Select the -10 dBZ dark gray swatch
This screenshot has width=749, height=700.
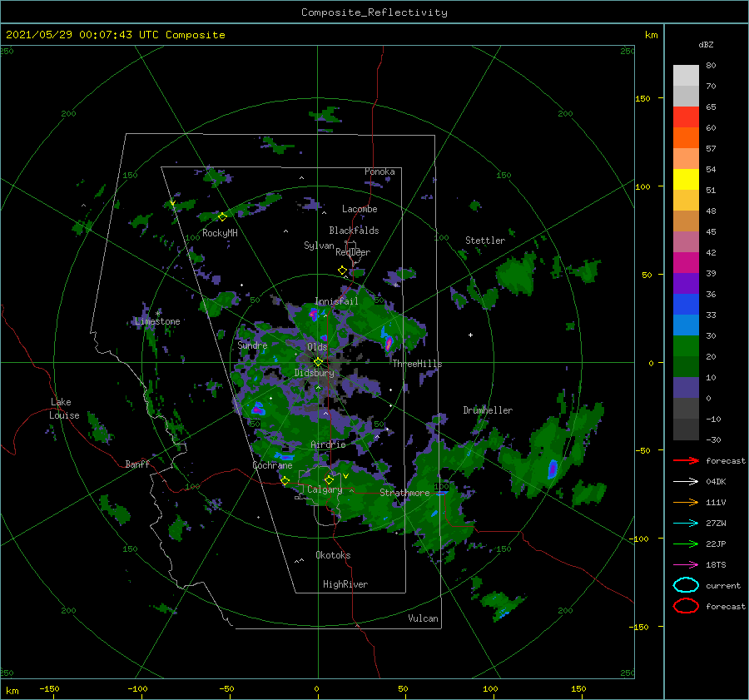pyautogui.click(x=686, y=429)
